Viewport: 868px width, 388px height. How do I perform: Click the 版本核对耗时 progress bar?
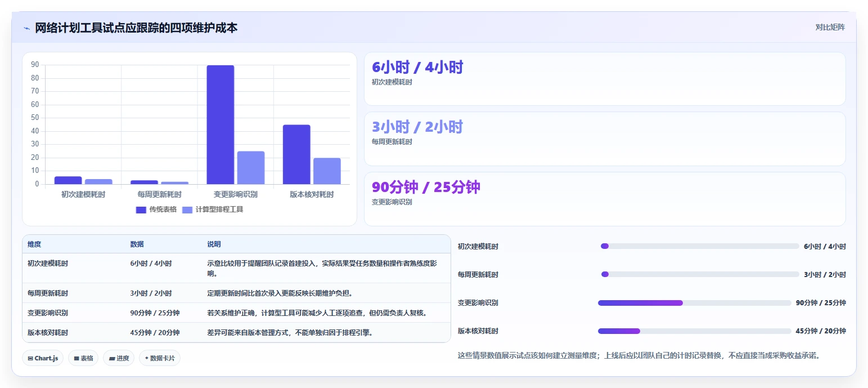[695, 331]
